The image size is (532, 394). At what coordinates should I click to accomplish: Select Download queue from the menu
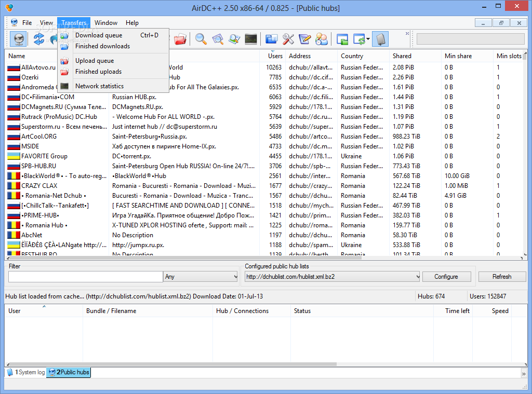pos(113,35)
